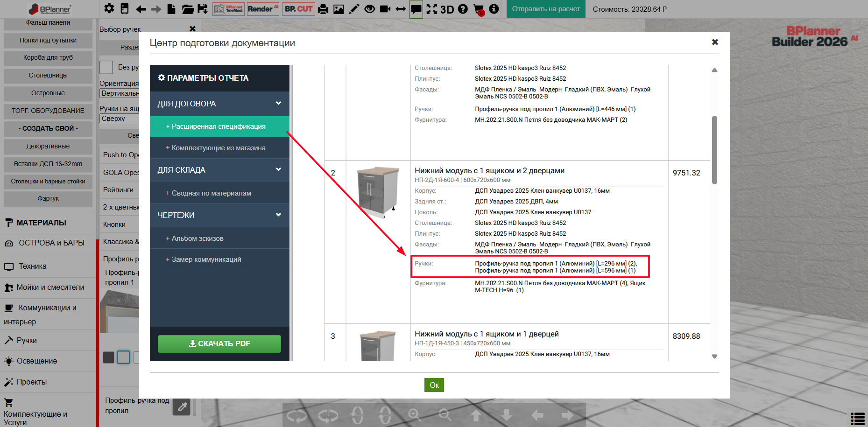Move the camera up with the arrow
The height and width of the screenshot is (427, 868).
tap(476, 415)
